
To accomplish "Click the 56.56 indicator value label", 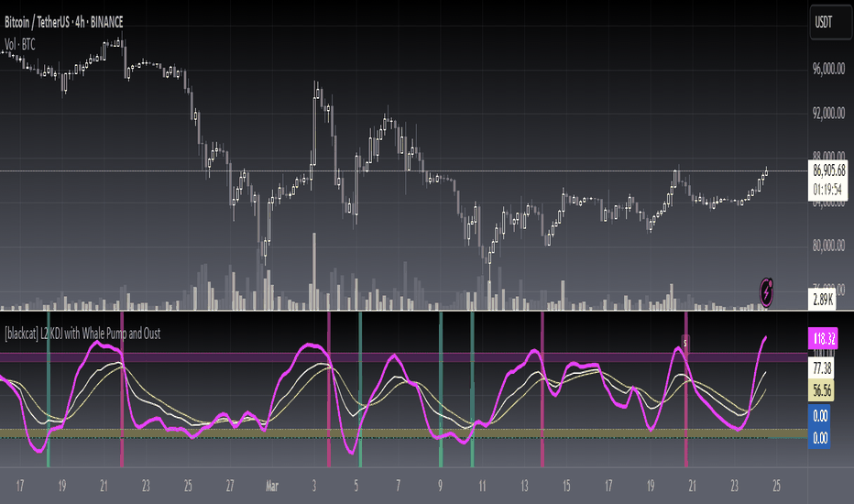I will 822,390.
